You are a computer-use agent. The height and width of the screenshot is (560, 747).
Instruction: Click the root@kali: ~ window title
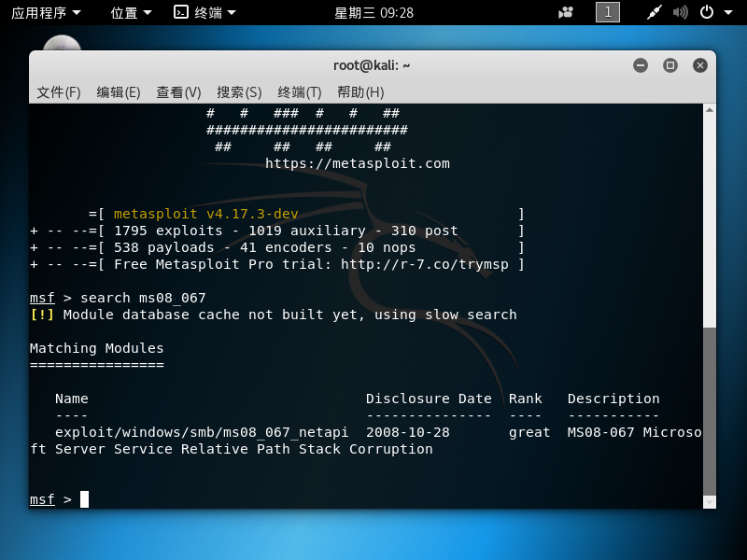tap(372, 65)
